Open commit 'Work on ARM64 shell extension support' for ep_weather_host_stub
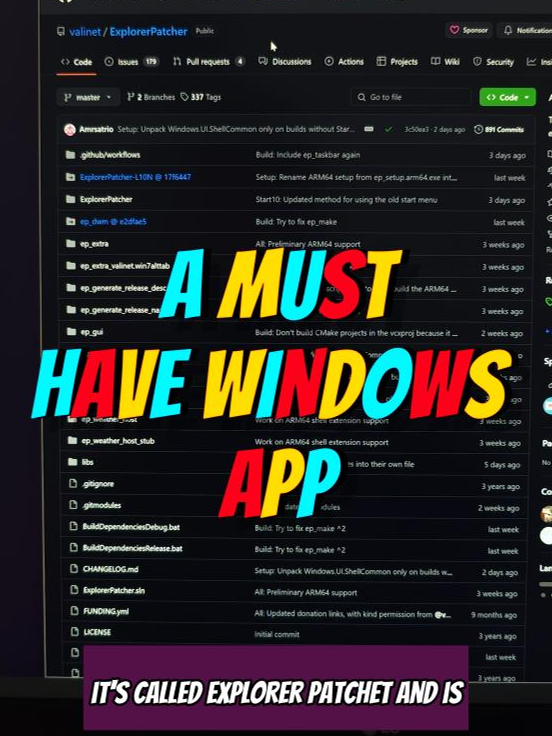This screenshot has height=736, width=552. (x=322, y=442)
